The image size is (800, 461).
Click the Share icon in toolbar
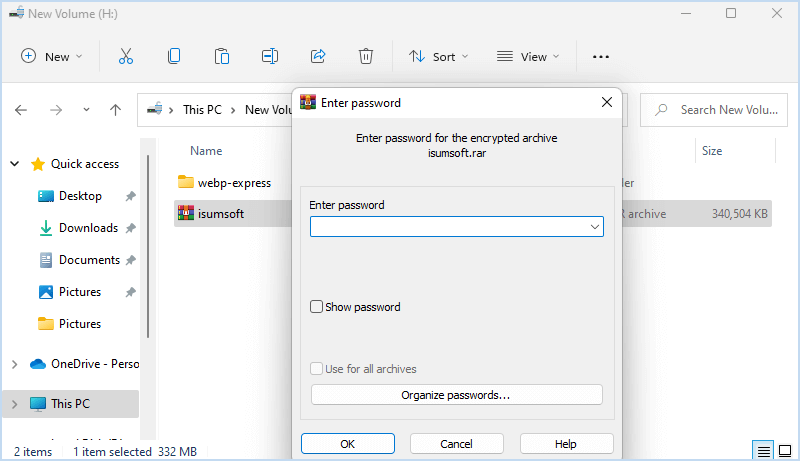(x=318, y=57)
